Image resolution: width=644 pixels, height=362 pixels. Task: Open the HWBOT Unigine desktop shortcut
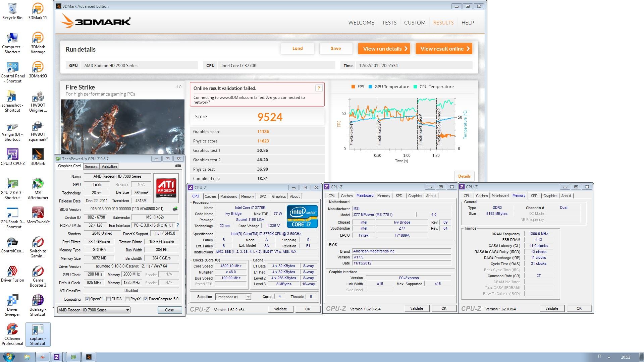[x=38, y=101]
